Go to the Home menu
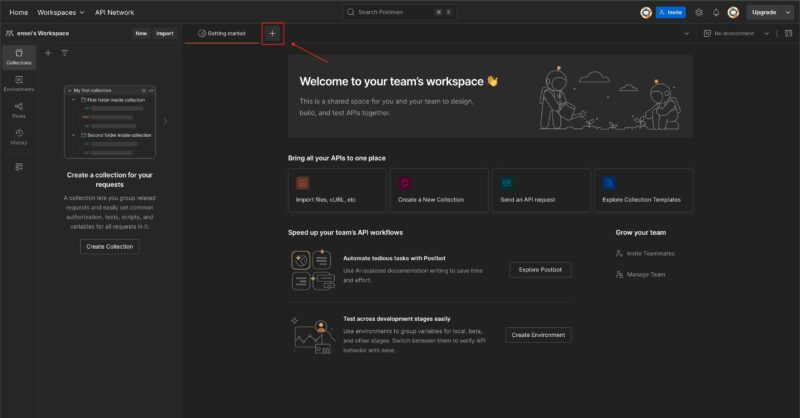This screenshot has width=800, height=418. (19, 12)
